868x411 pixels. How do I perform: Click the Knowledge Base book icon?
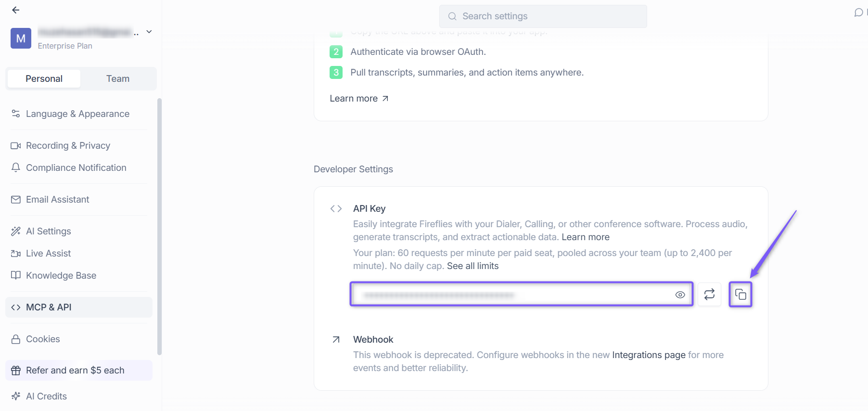pyautogui.click(x=16, y=275)
